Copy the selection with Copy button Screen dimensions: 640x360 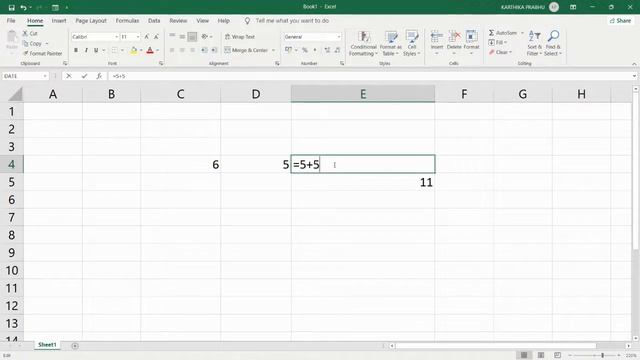32,43
